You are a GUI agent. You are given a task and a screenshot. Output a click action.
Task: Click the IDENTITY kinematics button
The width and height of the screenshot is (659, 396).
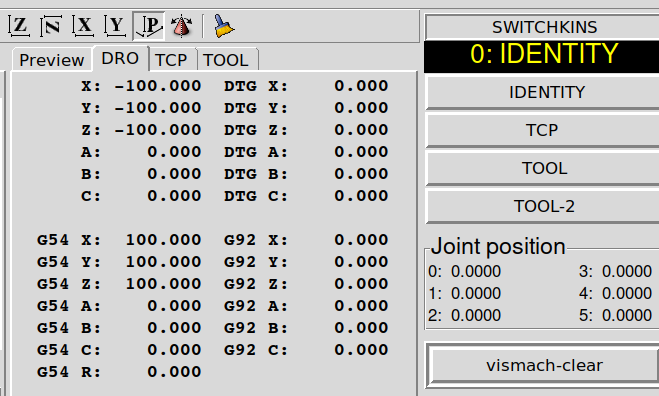click(546, 92)
